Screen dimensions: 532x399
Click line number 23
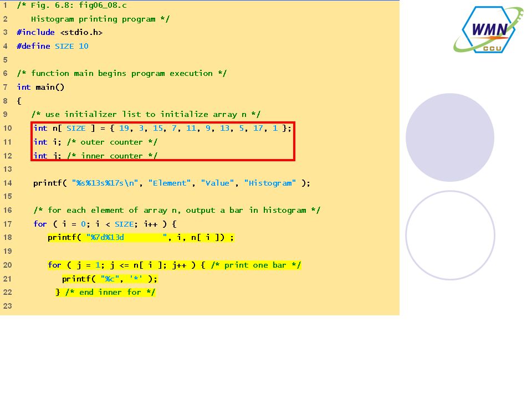pyautogui.click(x=7, y=306)
